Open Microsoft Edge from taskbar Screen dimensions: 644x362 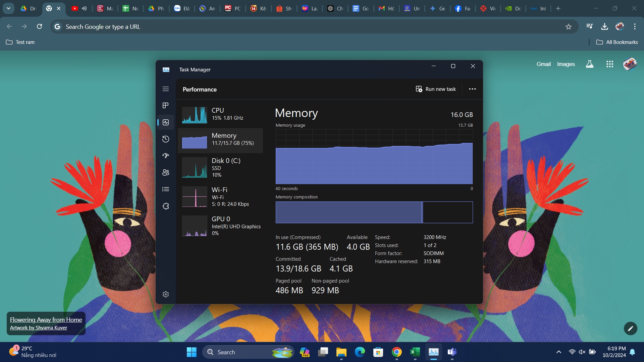point(360,352)
